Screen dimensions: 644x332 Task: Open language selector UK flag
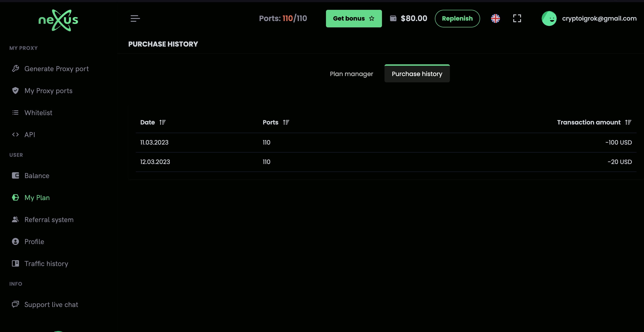(x=495, y=18)
